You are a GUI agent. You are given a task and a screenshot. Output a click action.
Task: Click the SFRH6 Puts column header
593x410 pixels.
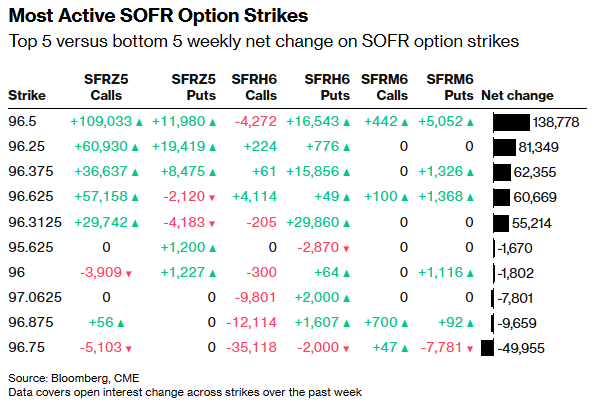pyautogui.click(x=327, y=87)
